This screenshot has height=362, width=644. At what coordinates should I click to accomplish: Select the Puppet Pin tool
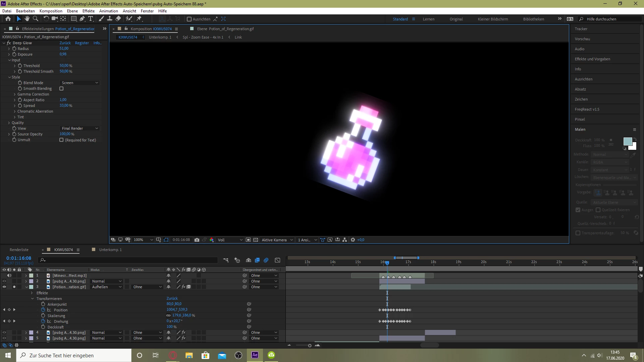click(139, 19)
